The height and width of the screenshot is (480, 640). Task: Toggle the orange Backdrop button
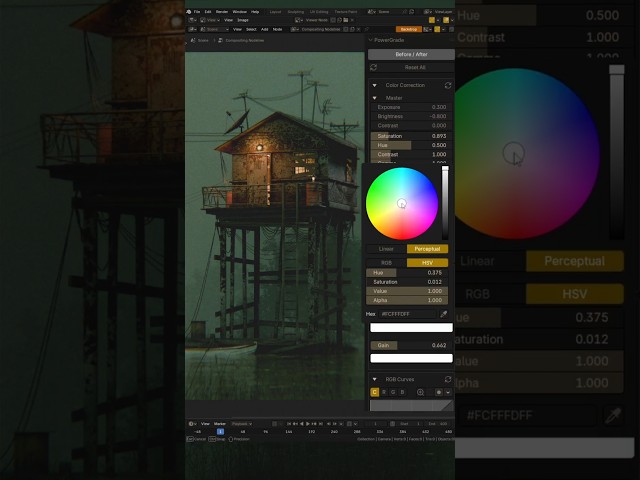409,29
